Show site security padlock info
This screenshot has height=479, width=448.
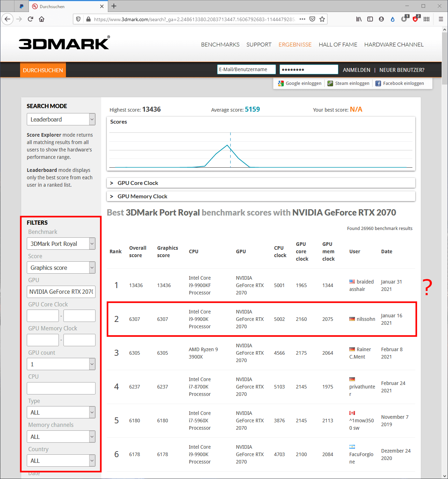88,19
